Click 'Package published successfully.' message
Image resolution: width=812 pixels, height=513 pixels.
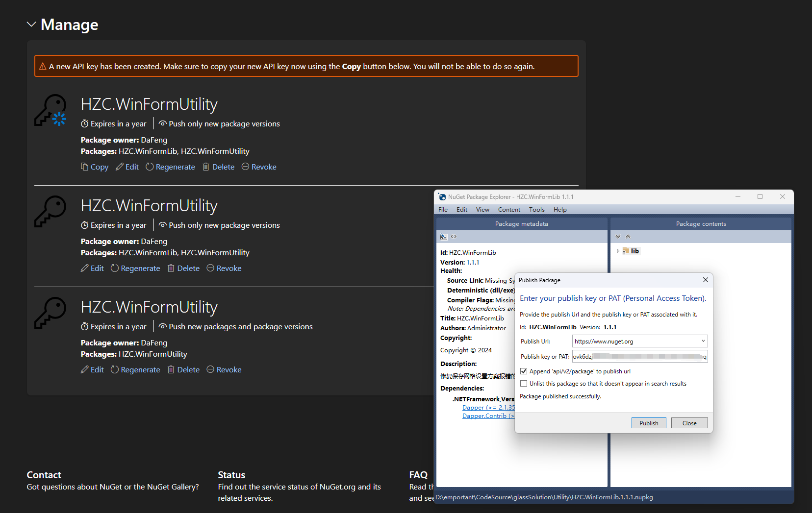click(x=560, y=396)
